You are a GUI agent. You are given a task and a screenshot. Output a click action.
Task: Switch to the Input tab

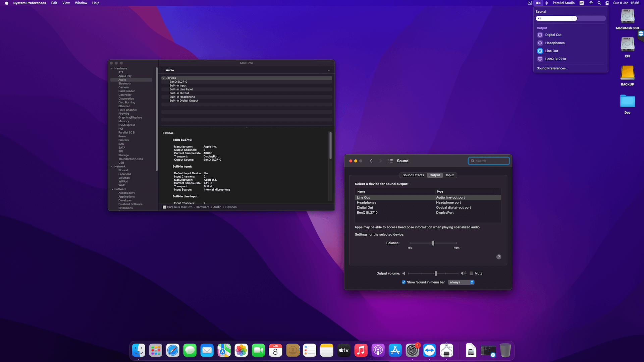450,175
